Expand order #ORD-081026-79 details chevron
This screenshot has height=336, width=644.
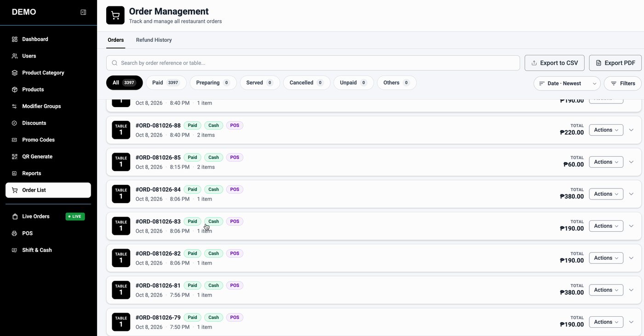[631, 322]
